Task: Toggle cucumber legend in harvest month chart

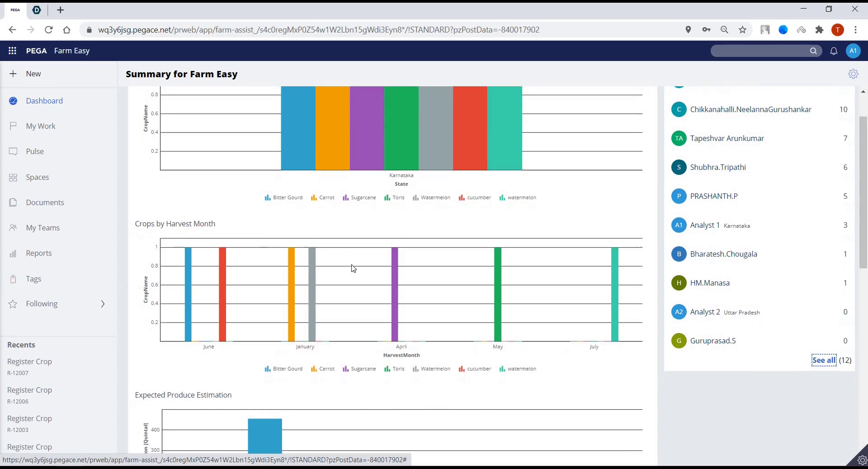Action: (x=475, y=369)
